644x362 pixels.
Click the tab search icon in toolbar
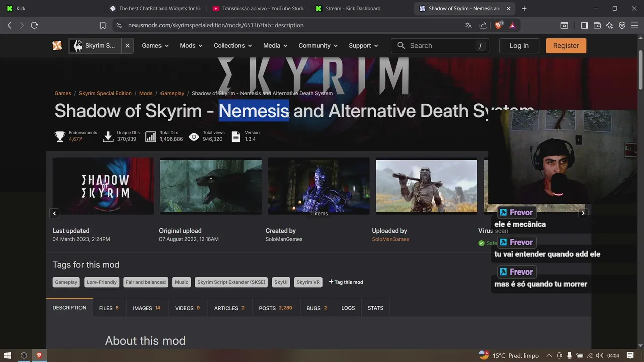(x=565, y=25)
